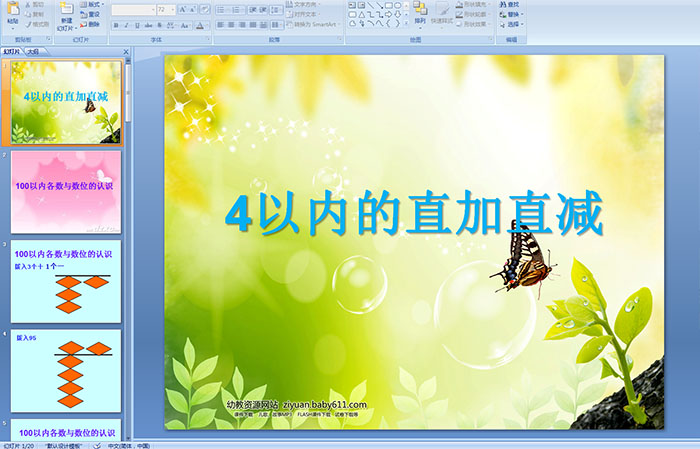Expand the shapes gallery More arrow

click(406, 23)
